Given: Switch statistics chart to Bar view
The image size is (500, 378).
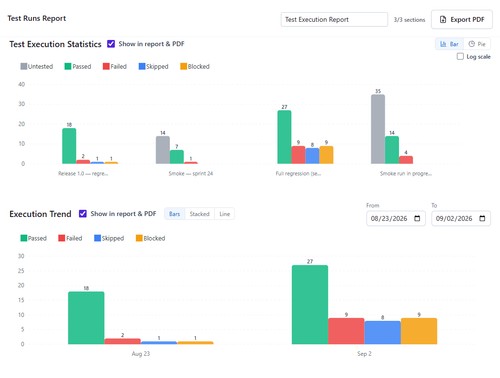Looking at the screenshot, I should tap(449, 44).
